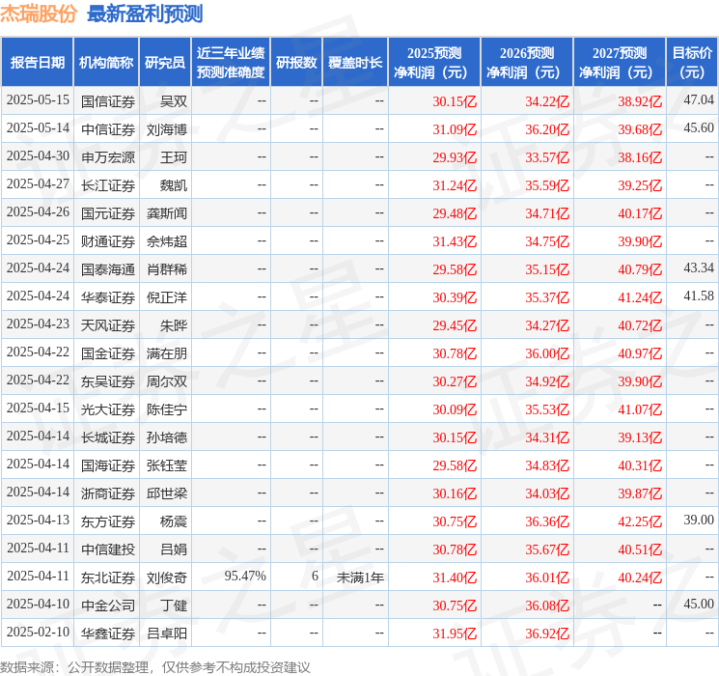The height and width of the screenshot is (676, 719).
Task: Click the 目标价(元) header
Action: point(692,62)
